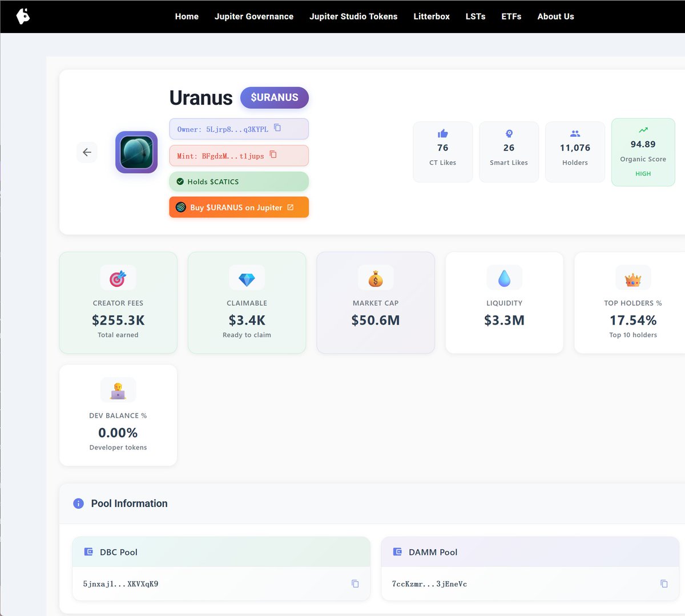Click the 94.89 Organic Score value
685x616 pixels.
click(643, 144)
